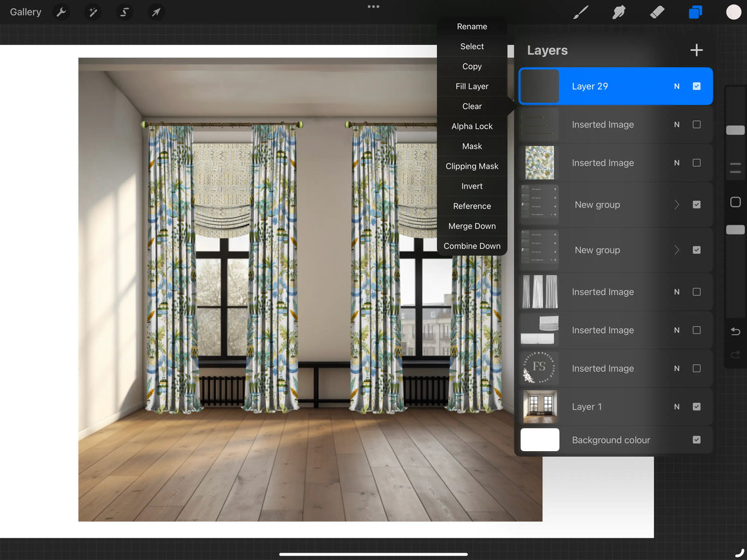Show the floral fabric Inserted Image layer

[697, 163]
